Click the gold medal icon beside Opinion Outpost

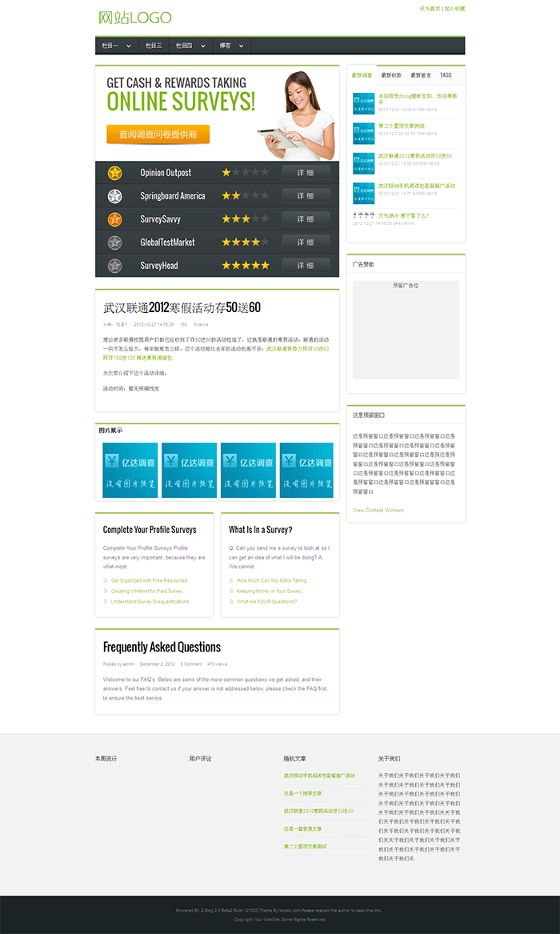115,174
